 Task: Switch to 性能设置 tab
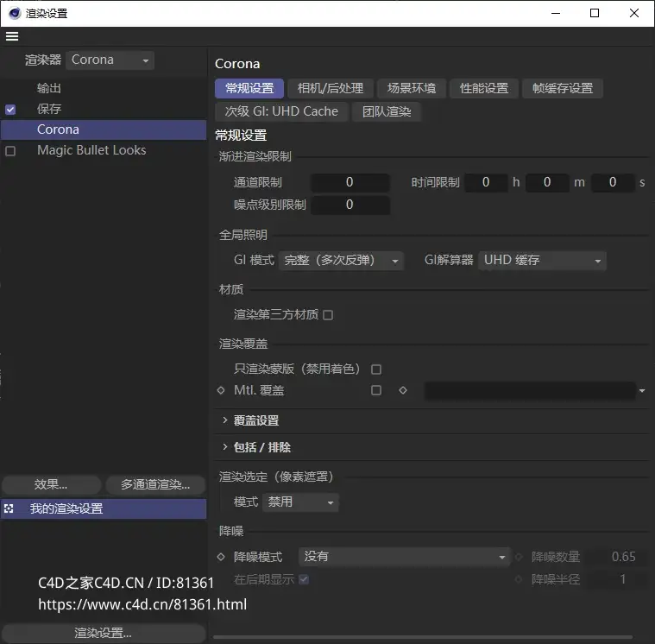pyautogui.click(x=484, y=88)
